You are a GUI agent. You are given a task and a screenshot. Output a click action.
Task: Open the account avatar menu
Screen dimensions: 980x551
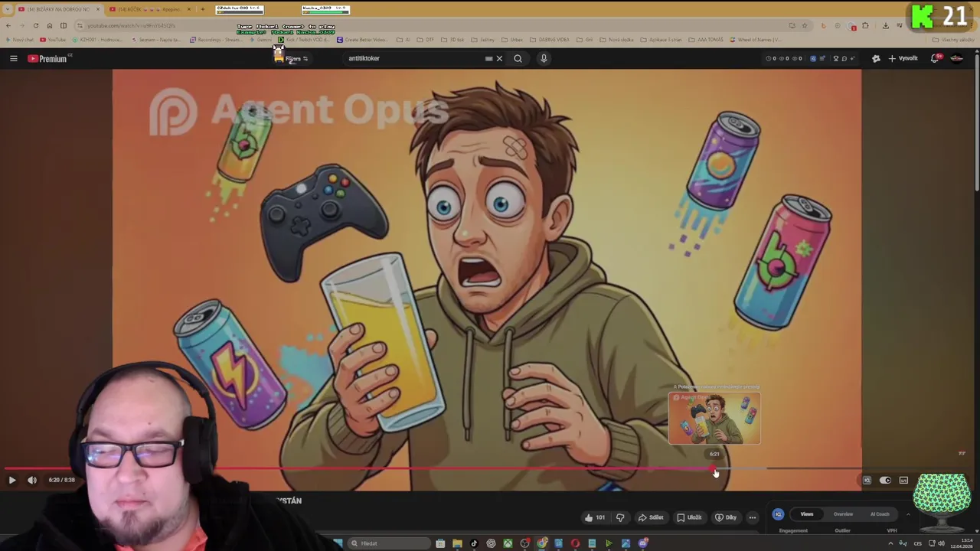coord(957,58)
